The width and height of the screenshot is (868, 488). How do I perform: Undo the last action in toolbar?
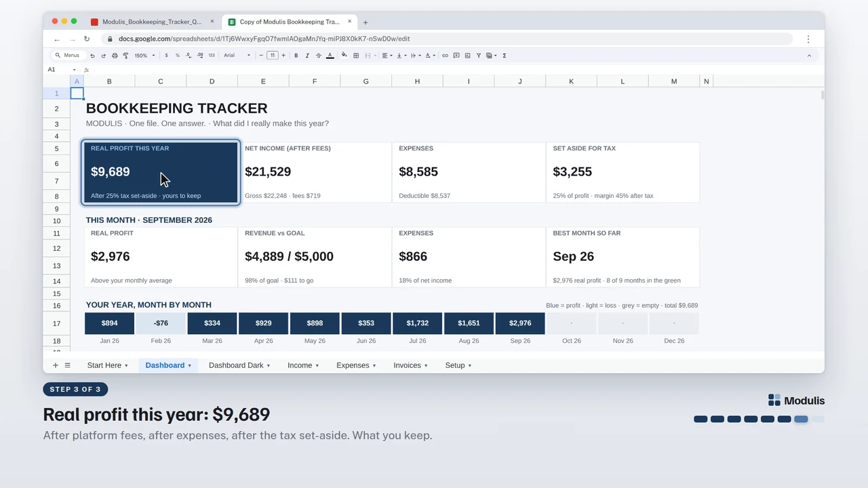click(92, 56)
